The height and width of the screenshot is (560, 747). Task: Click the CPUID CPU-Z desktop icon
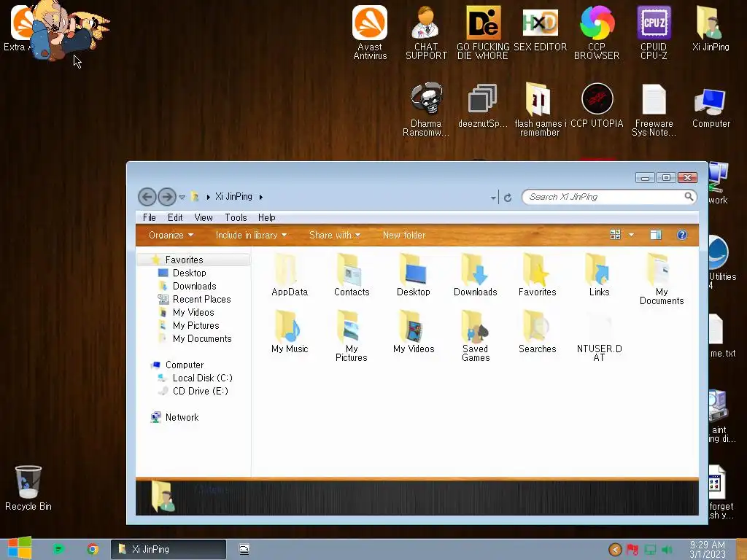pos(654,32)
